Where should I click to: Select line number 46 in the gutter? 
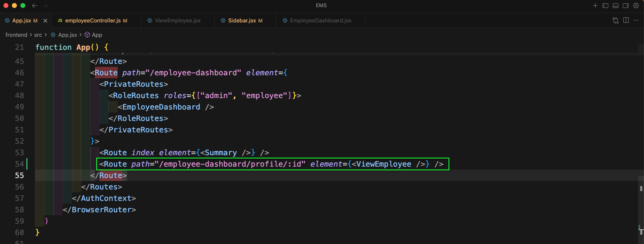19,73
